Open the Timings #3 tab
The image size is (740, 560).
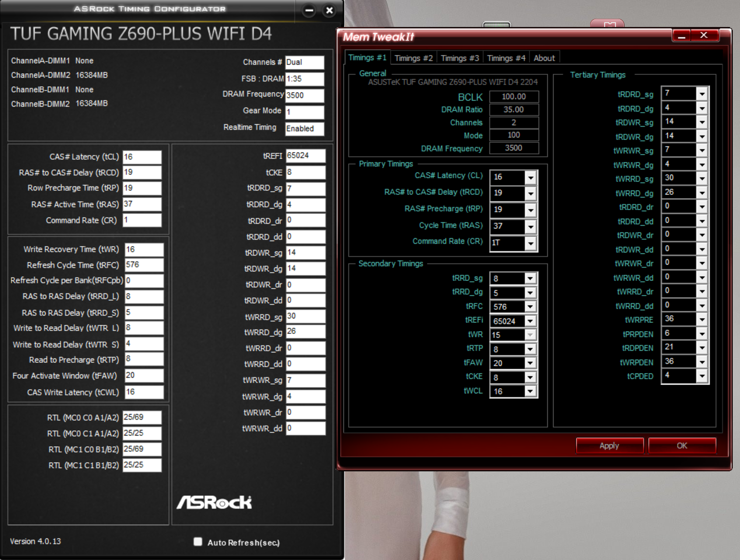coord(460,58)
